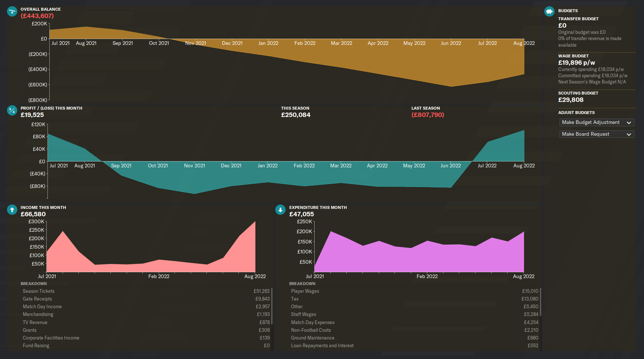The image size is (644, 359).
Task: Open the Make Board Request dropdown
Action: 597,134
